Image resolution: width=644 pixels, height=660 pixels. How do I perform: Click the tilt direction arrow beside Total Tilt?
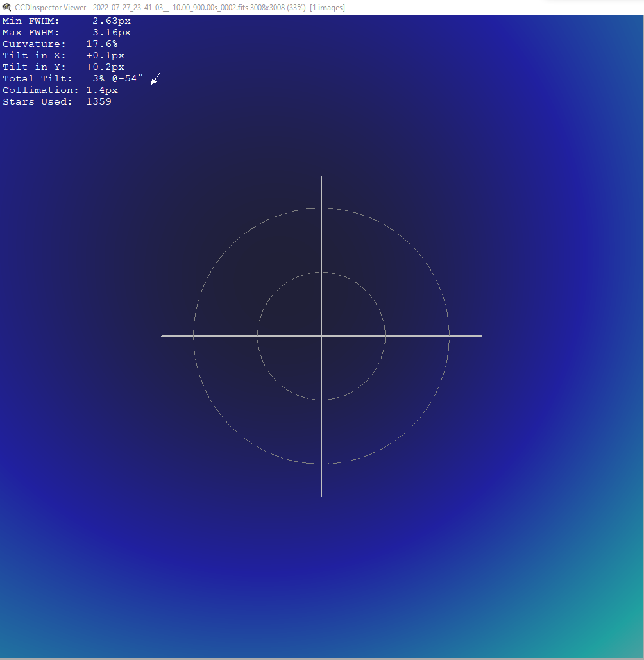[156, 78]
